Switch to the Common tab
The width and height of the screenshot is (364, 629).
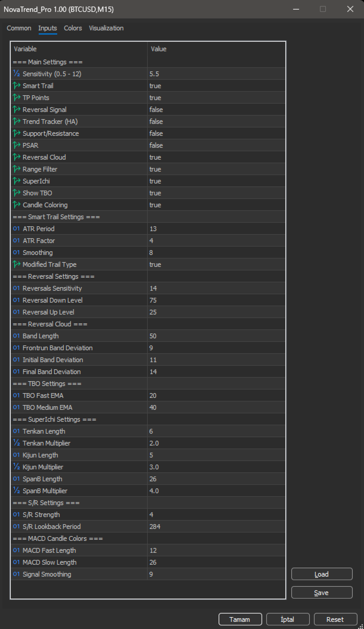(19, 28)
